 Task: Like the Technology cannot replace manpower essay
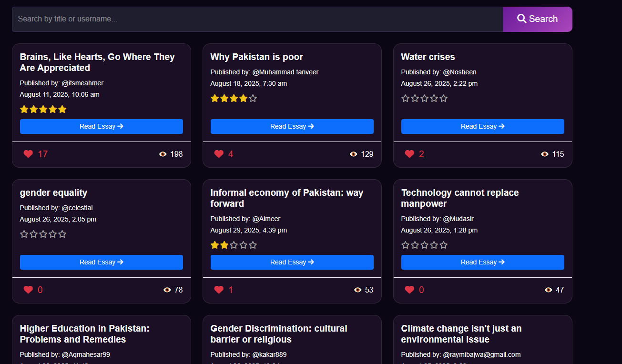click(409, 290)
